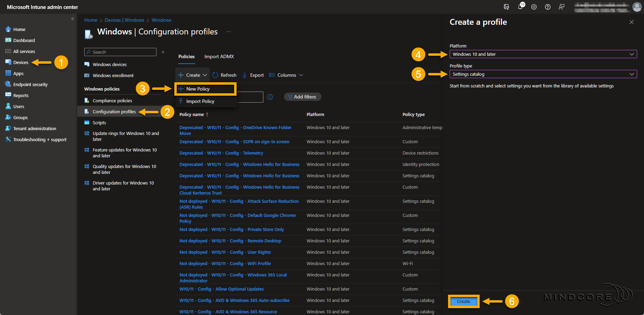Click the info icon beside search field
644x315 pixels.
270,97
